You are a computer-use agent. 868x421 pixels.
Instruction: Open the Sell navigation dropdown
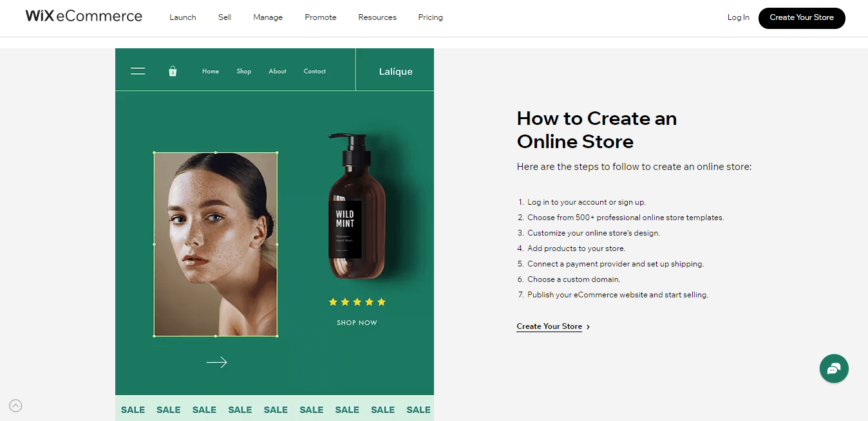tap(224, 17)
